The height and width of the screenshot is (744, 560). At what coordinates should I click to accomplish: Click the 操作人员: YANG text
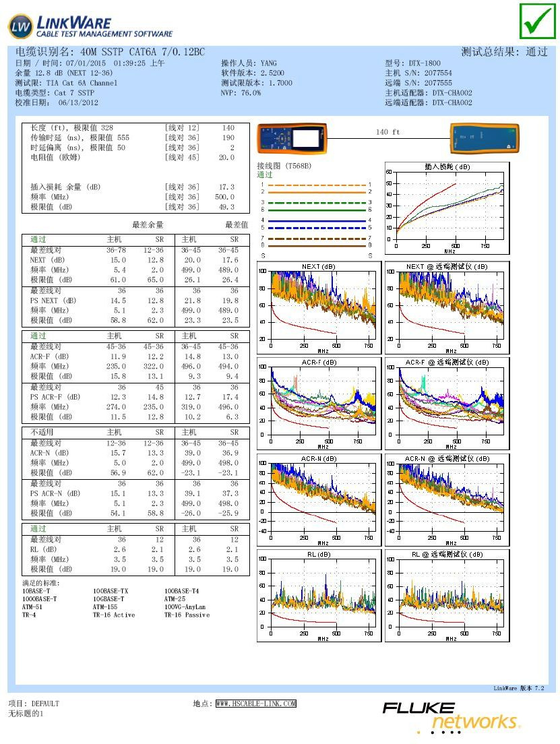[x=249, y=63]
